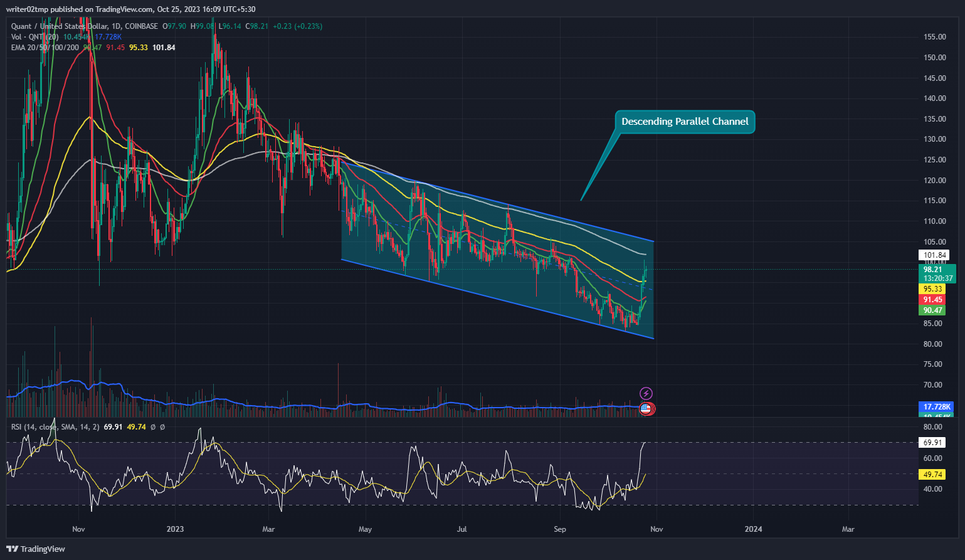Image resolution: width=965 pixels, height=560 pixels.
Task: Click the 120.00 price scale value
Action: click(x=935, y=181)
